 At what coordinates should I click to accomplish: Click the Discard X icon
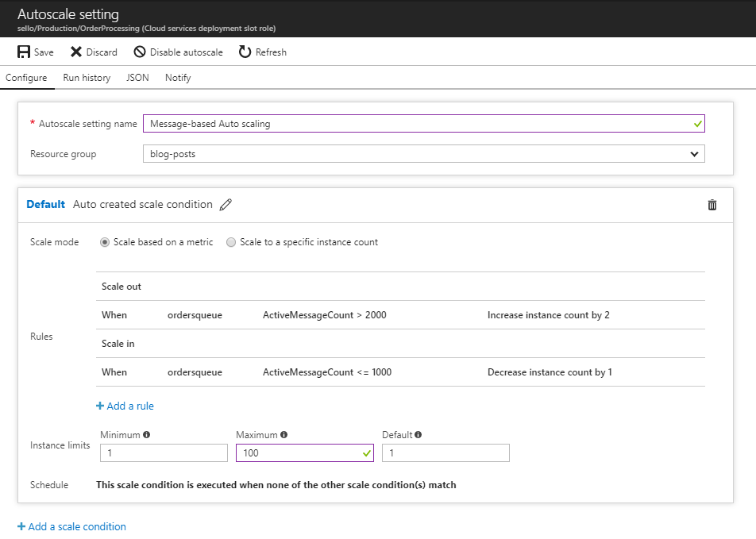point(76,52)
